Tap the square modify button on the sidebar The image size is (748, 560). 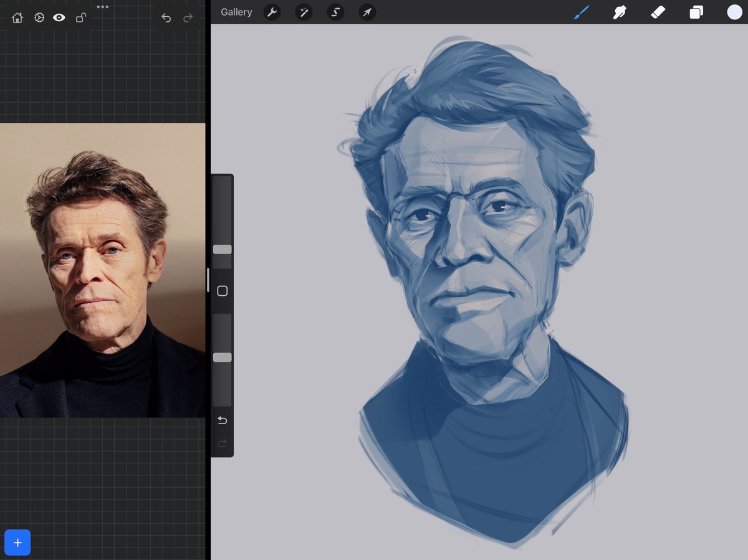(223, 290)
